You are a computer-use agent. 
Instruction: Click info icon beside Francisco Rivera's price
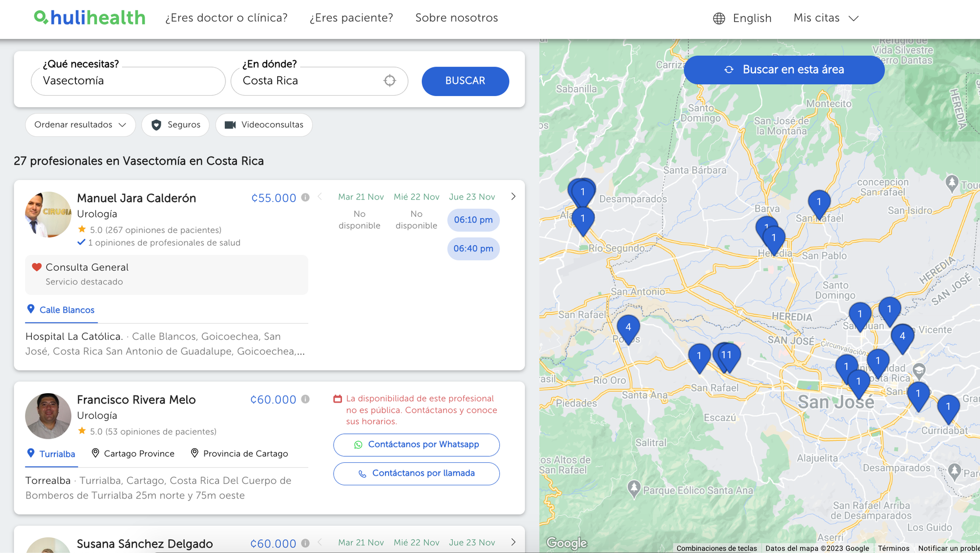305,399
